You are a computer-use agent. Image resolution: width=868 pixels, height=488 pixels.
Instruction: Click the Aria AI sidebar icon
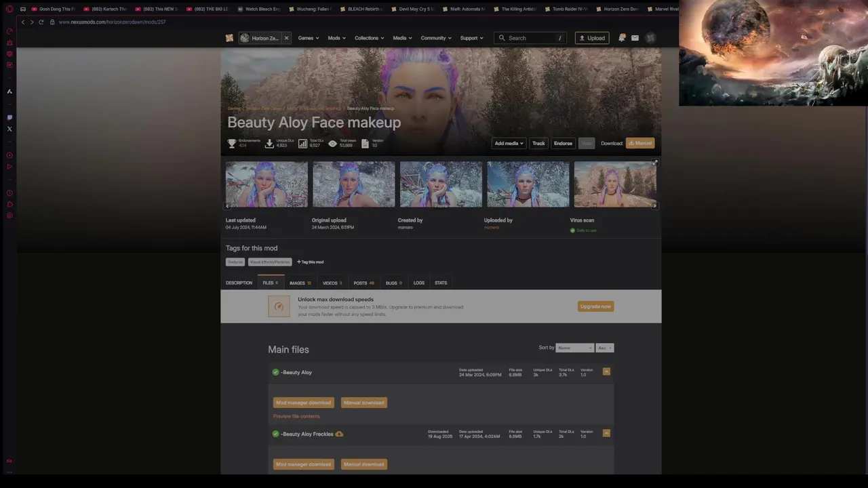coord(9,91)
